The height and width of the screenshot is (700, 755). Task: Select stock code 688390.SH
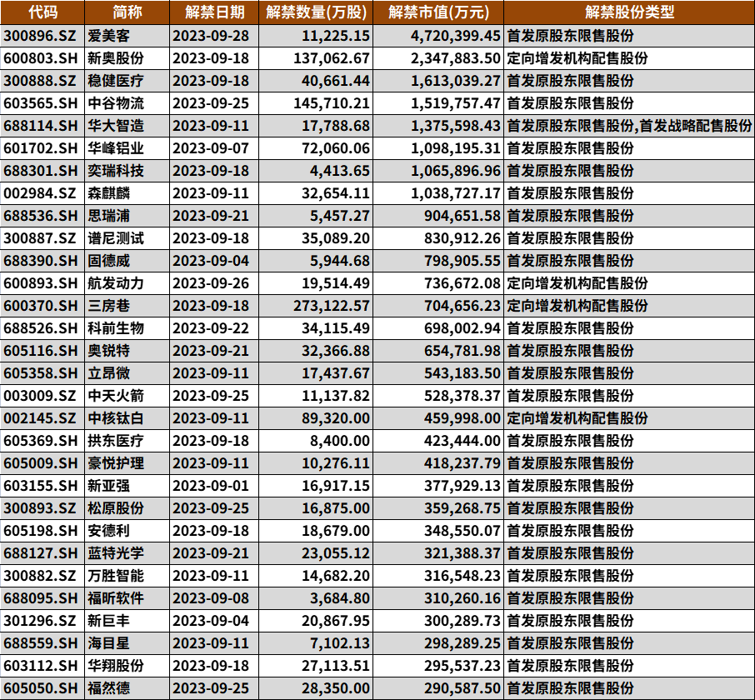(x=41, y=261)
